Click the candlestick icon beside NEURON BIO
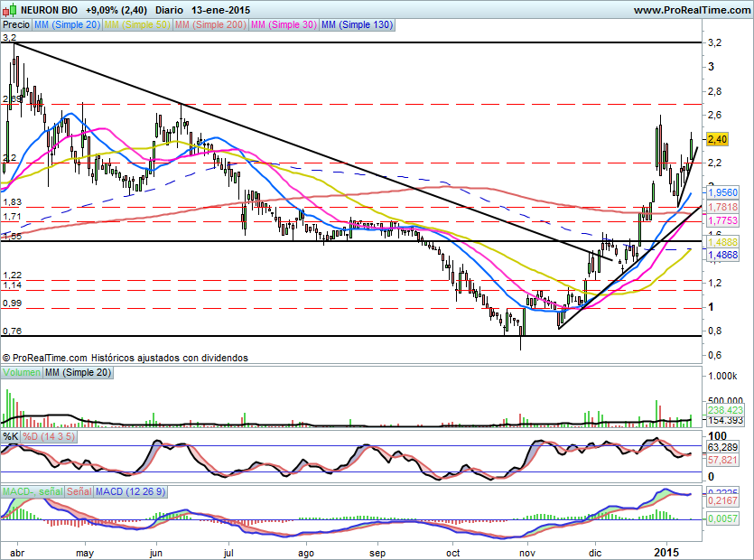The width and height of the screenshot is (754, 560). [x=6, y=10]
